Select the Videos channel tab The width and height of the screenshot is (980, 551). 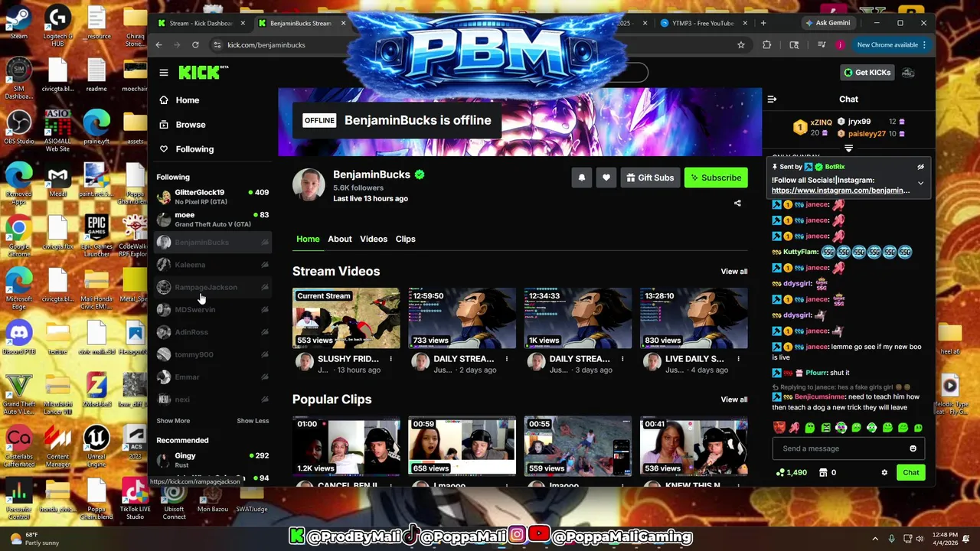[x=374, y=240]
